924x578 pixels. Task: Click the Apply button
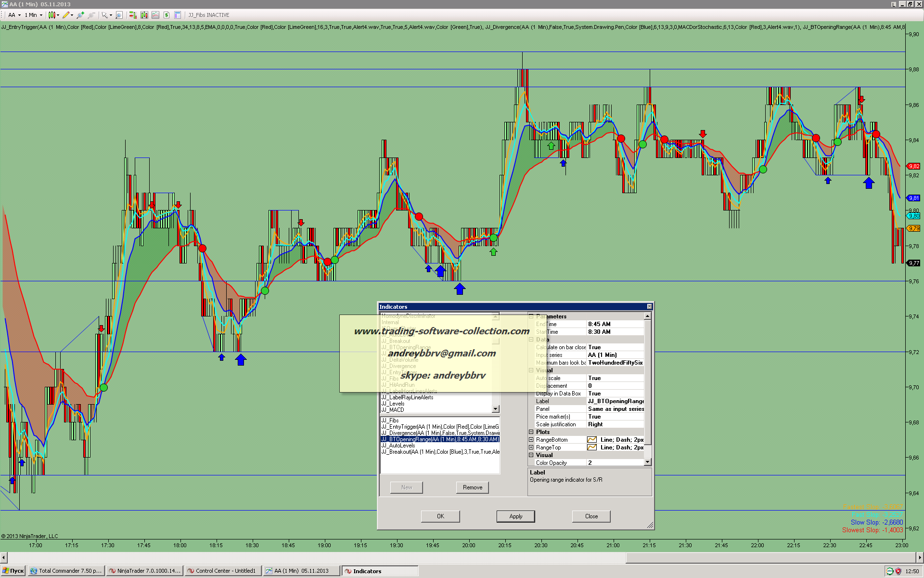coord(515,516)
